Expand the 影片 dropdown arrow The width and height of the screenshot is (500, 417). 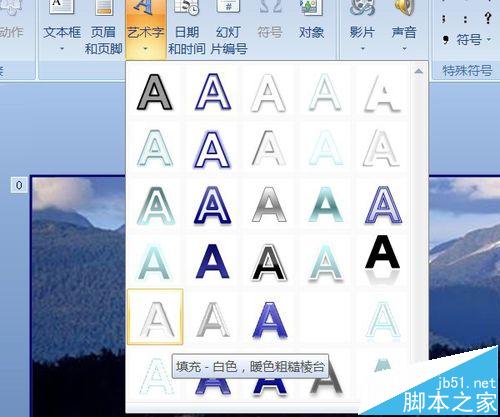point(362,49)
